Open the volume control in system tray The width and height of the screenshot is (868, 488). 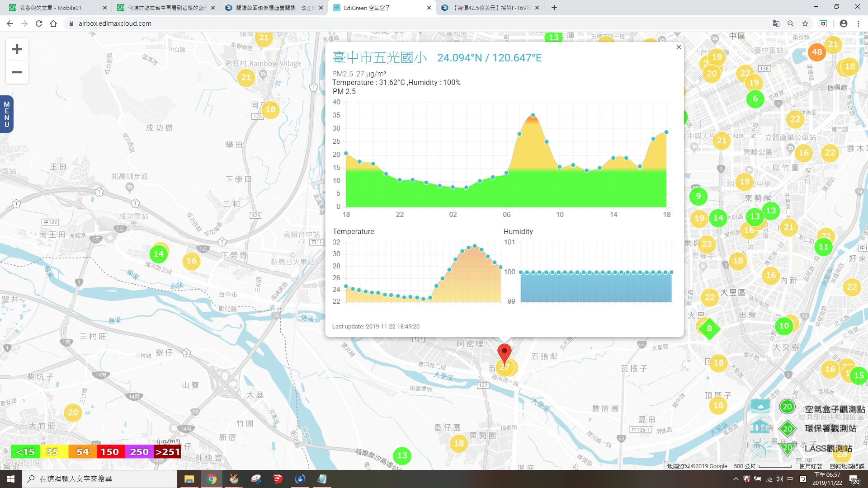(779, 479)
